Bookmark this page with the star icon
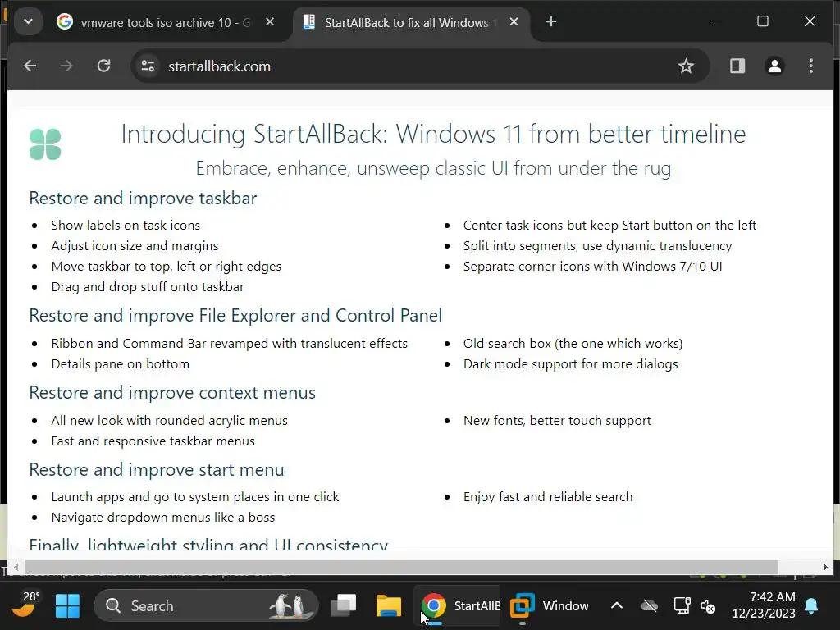 [x=686, y=66]
